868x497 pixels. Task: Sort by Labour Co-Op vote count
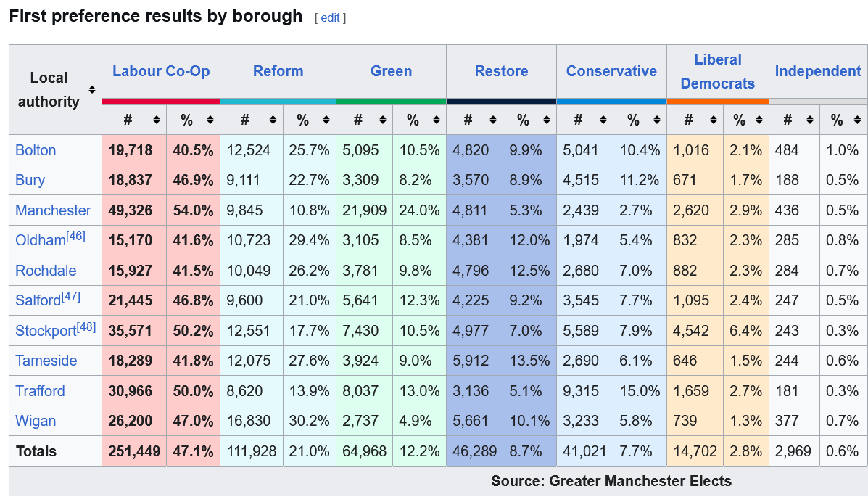pyautogui.click(x=157, y=120)
